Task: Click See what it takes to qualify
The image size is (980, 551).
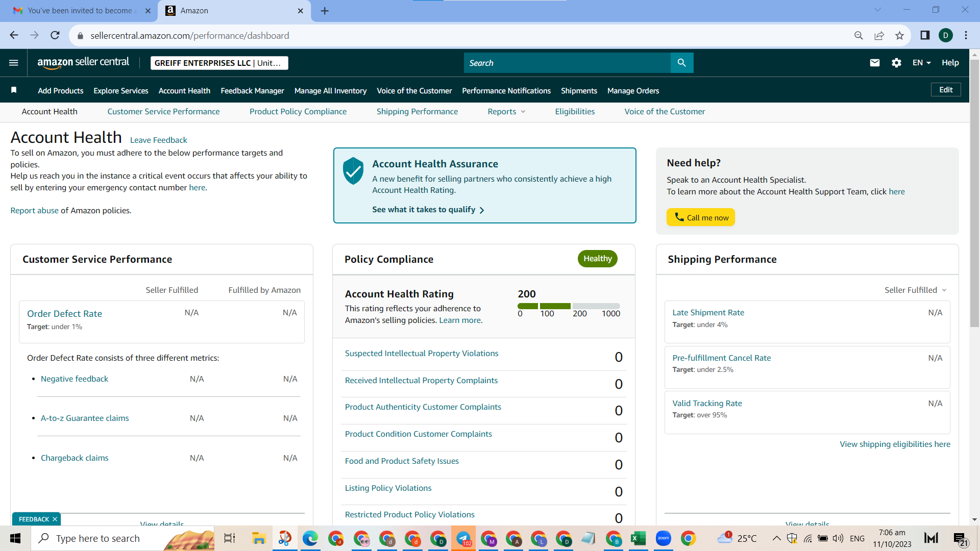Action: point(428,210)
